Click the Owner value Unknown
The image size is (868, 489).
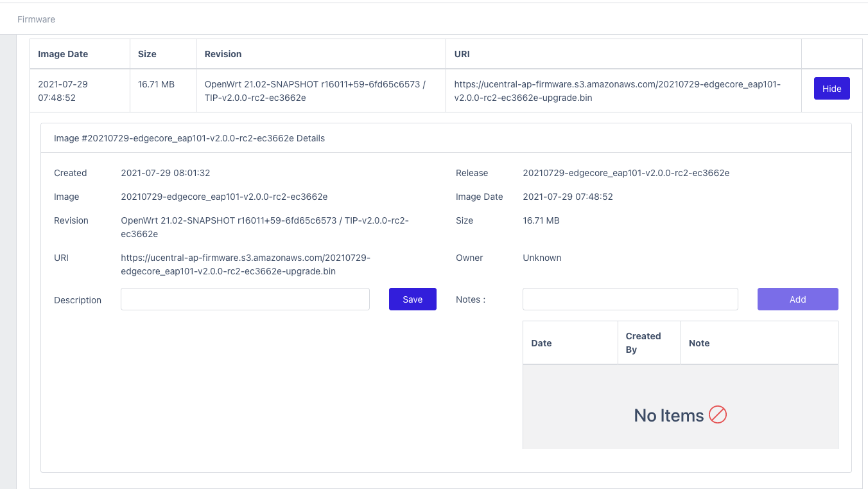[542, 258]
